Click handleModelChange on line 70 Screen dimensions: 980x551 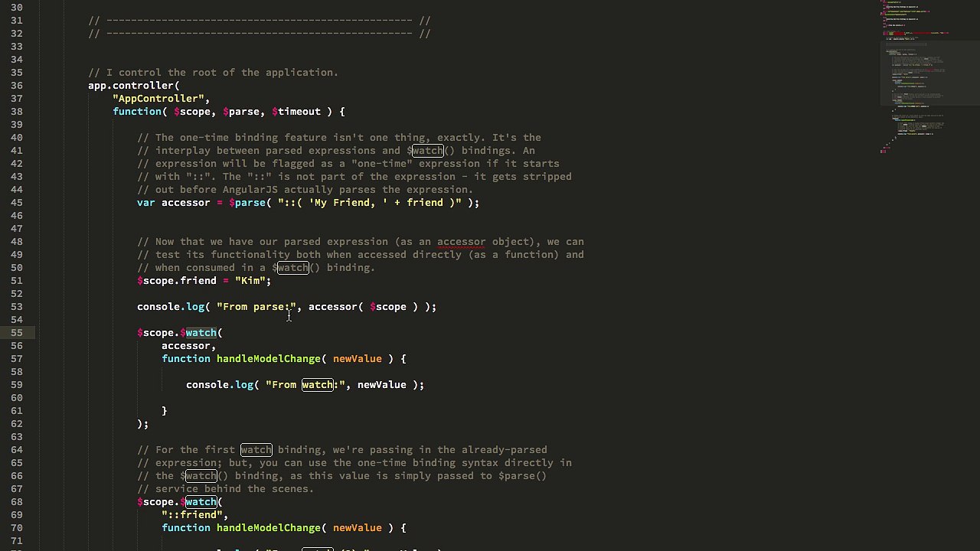(x=269, y=528)
